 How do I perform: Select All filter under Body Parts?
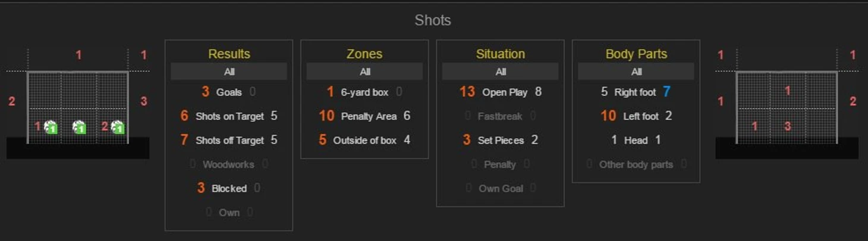[x=636, y=72]
